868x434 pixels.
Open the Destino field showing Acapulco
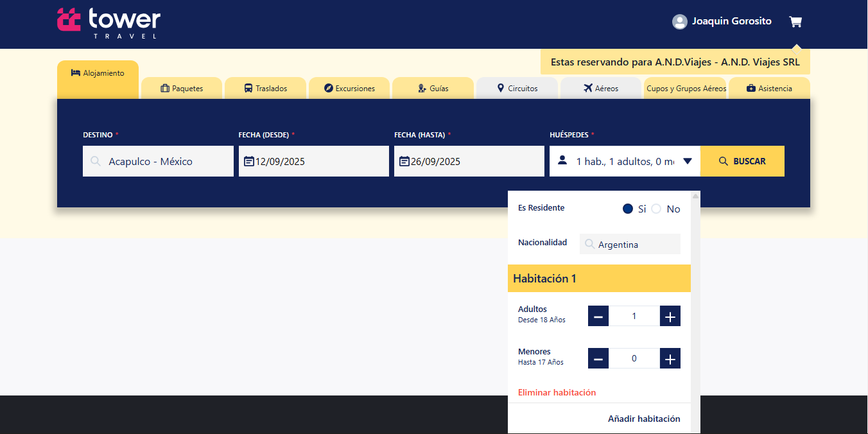(158, 161)
